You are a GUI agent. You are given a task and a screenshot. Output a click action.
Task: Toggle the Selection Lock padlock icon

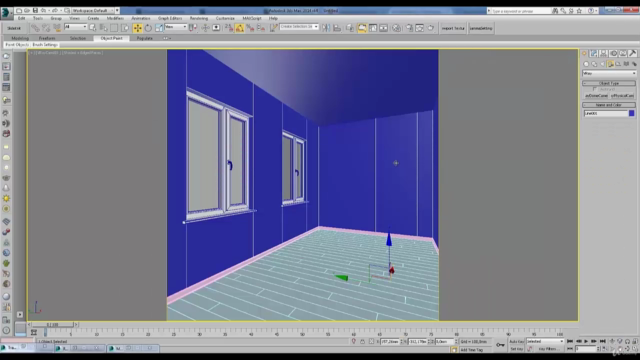pos(362,341)
